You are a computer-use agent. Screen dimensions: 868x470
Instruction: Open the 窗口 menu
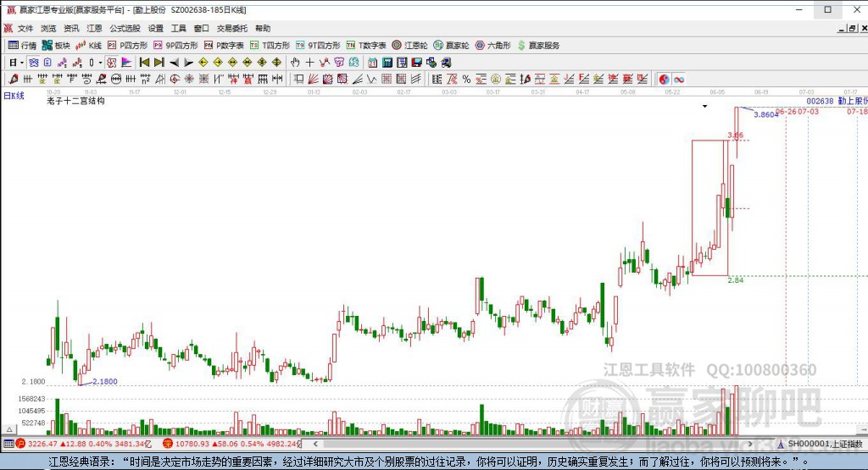point(202,28)
